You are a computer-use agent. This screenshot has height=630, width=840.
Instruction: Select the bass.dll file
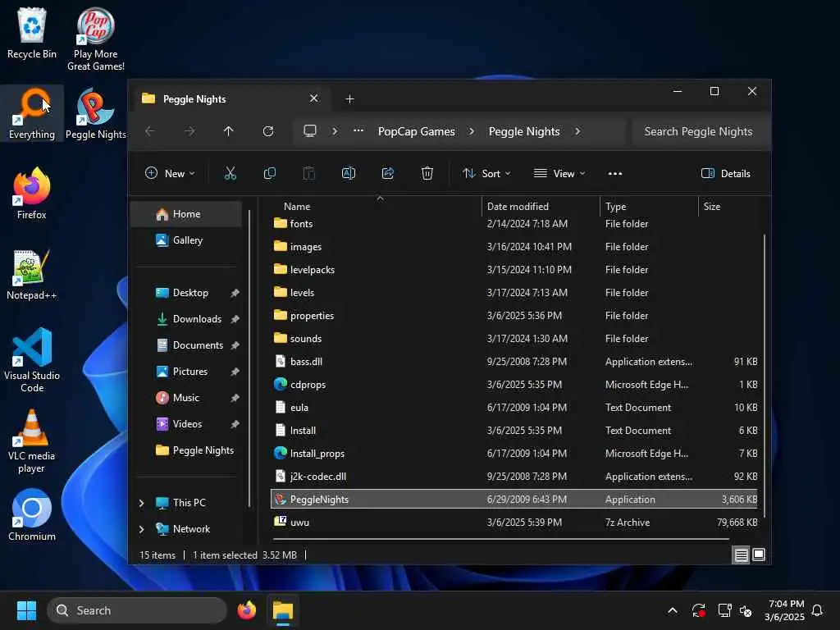click(x=514, y=362)
